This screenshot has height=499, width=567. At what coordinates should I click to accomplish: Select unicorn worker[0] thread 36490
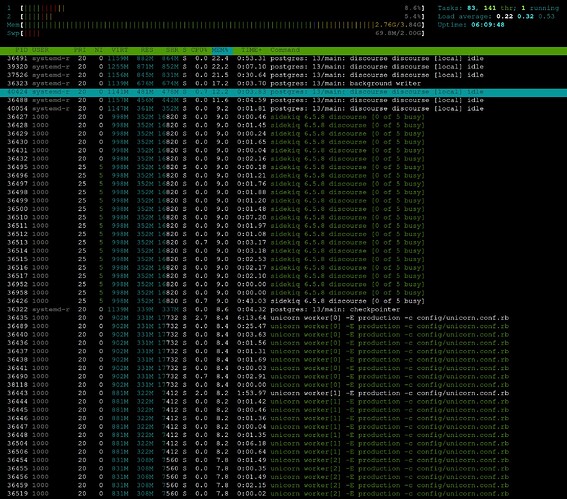point(284,376)
